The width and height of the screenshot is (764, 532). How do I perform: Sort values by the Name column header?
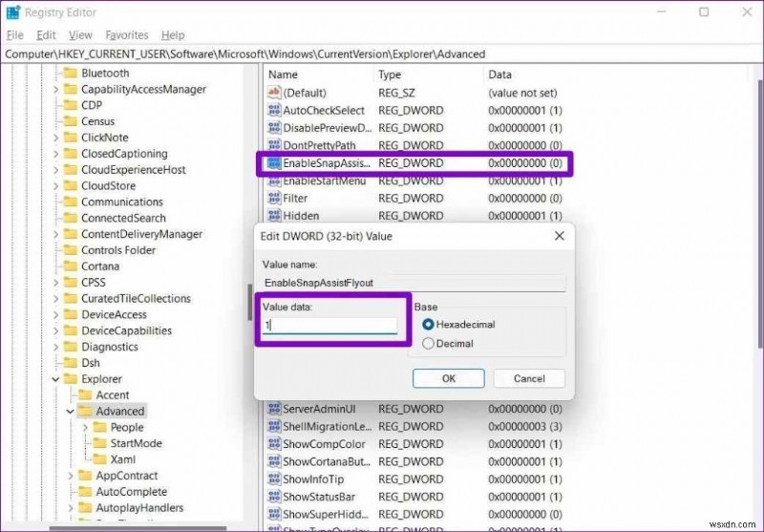[x=319, y=74]
